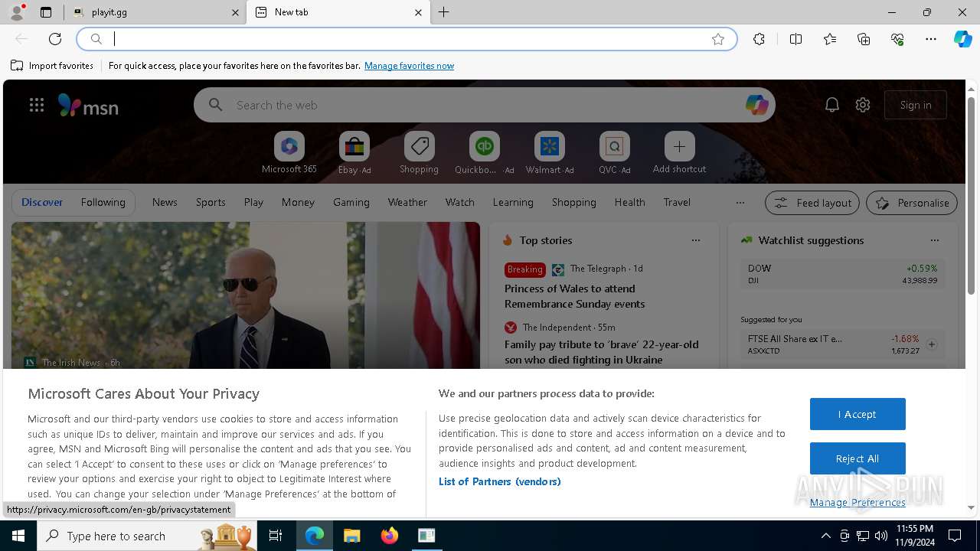
Task: Open Copilot in the Edge toolbar
Action: point(962,39)
